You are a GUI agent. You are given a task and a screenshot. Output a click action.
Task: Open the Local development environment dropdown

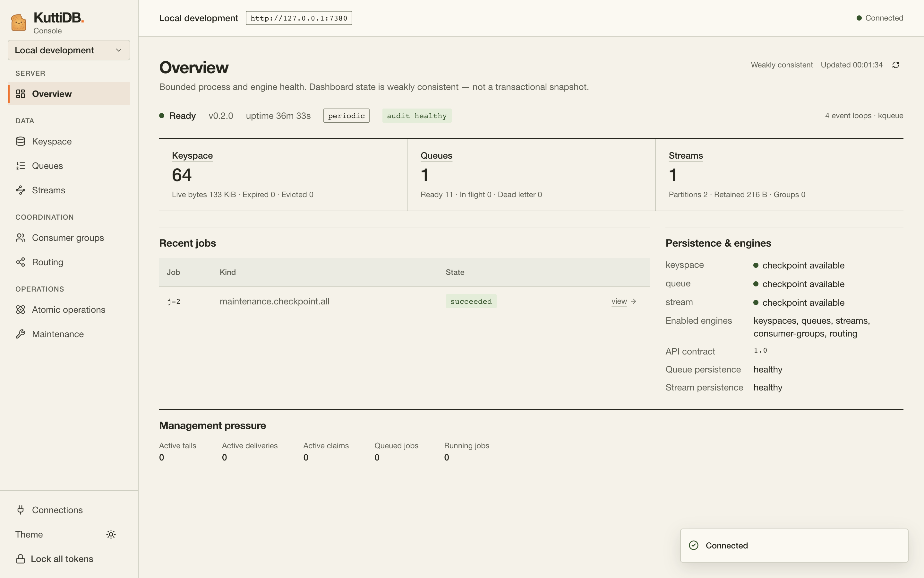click(69, 50)
